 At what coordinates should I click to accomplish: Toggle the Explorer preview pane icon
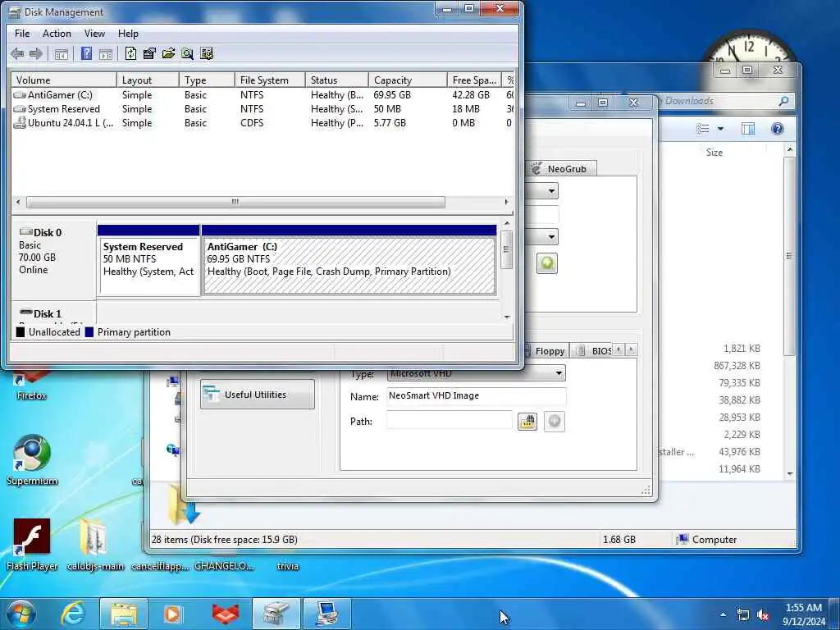coord(748,129)
